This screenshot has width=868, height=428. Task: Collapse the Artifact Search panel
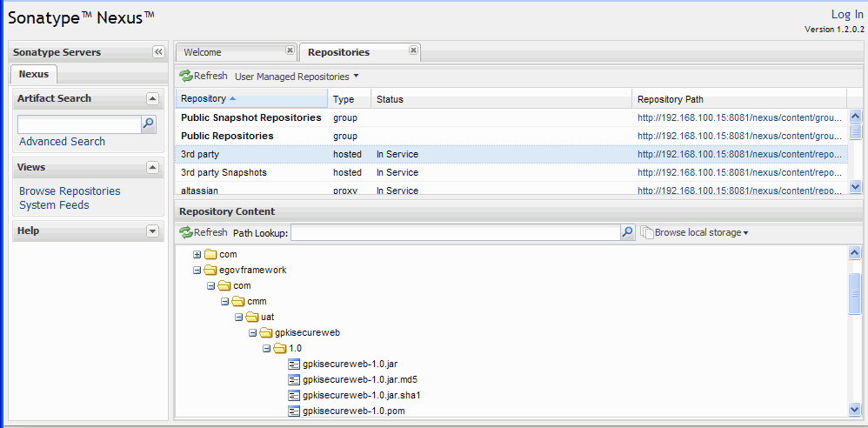point(153,99)
